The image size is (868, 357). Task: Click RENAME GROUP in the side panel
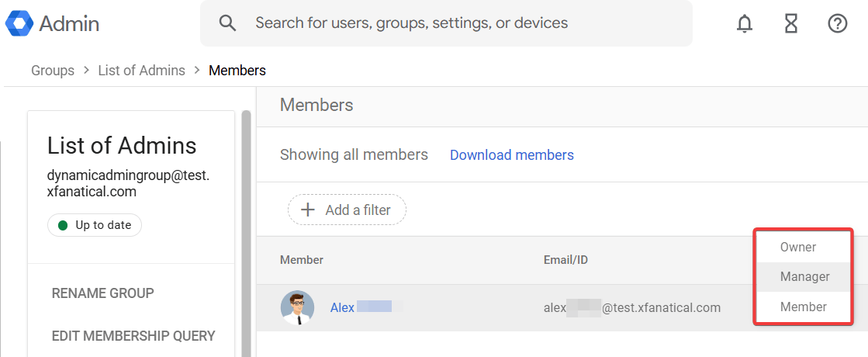[x=102, y=293]
